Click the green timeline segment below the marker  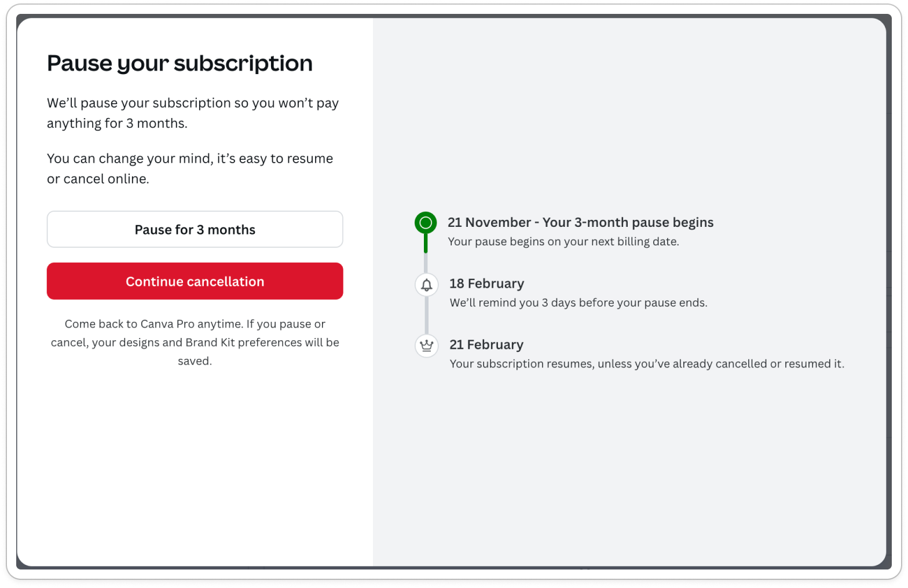[x=426, y=244]
